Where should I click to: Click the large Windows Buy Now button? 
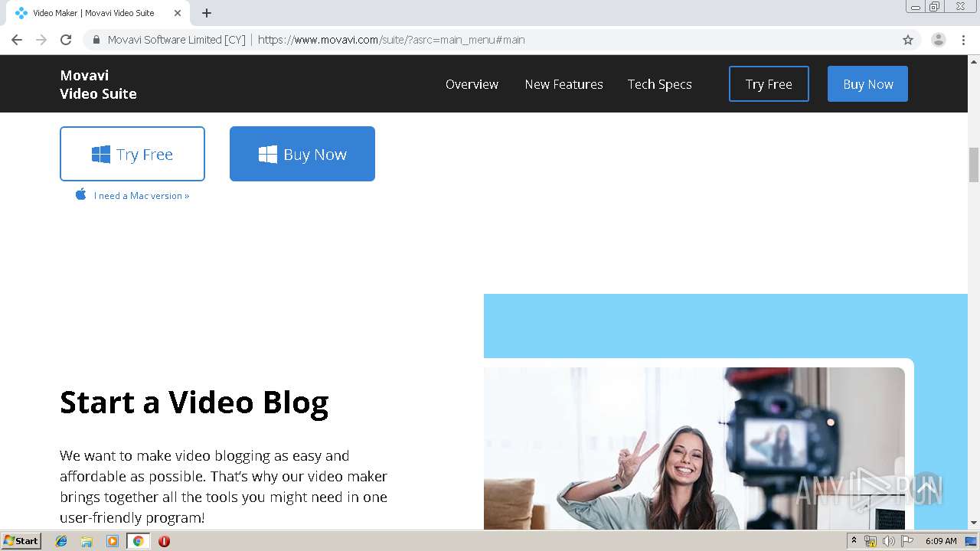point(302,154)
